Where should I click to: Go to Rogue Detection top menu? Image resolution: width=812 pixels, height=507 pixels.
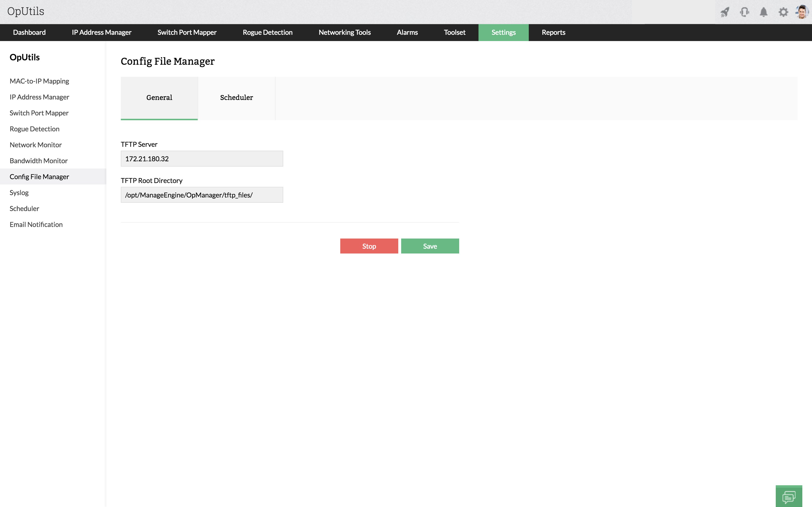click(x=268, y=33)
